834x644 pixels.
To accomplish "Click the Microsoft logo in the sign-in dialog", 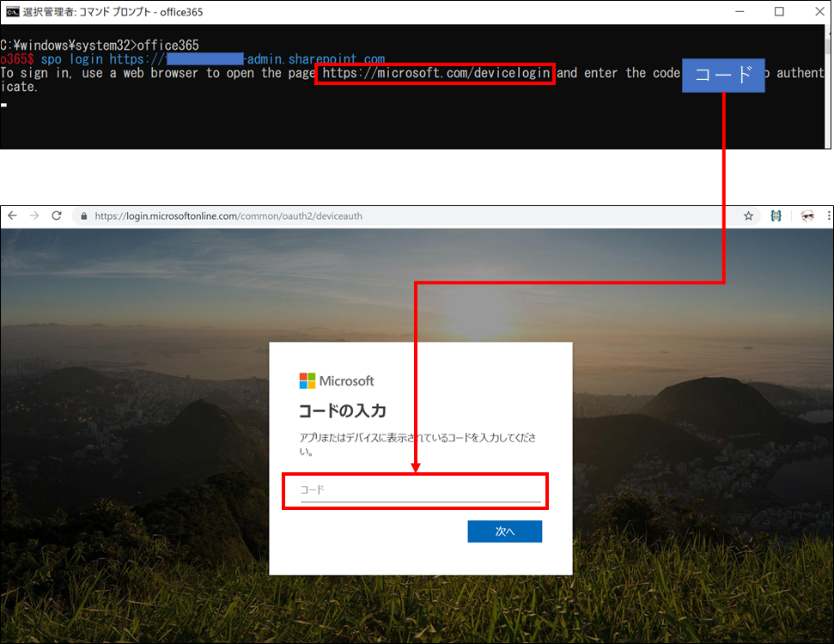I will (337, 380).
